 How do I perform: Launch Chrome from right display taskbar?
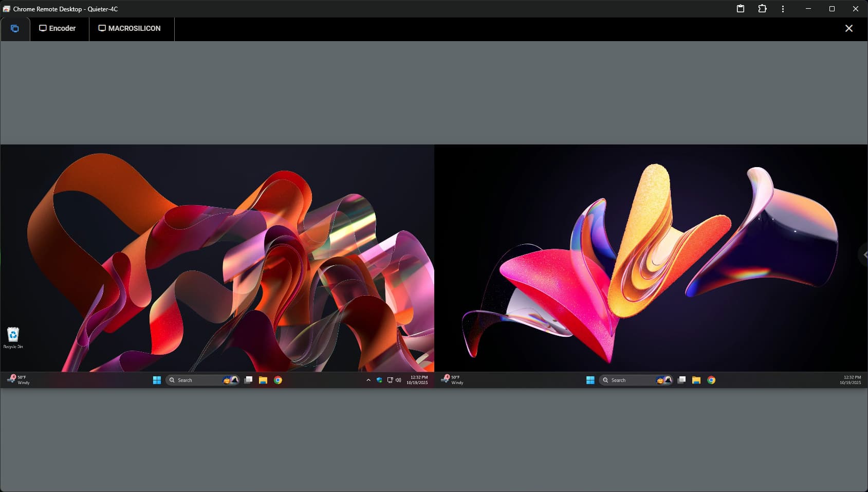(x=711, y=380)
